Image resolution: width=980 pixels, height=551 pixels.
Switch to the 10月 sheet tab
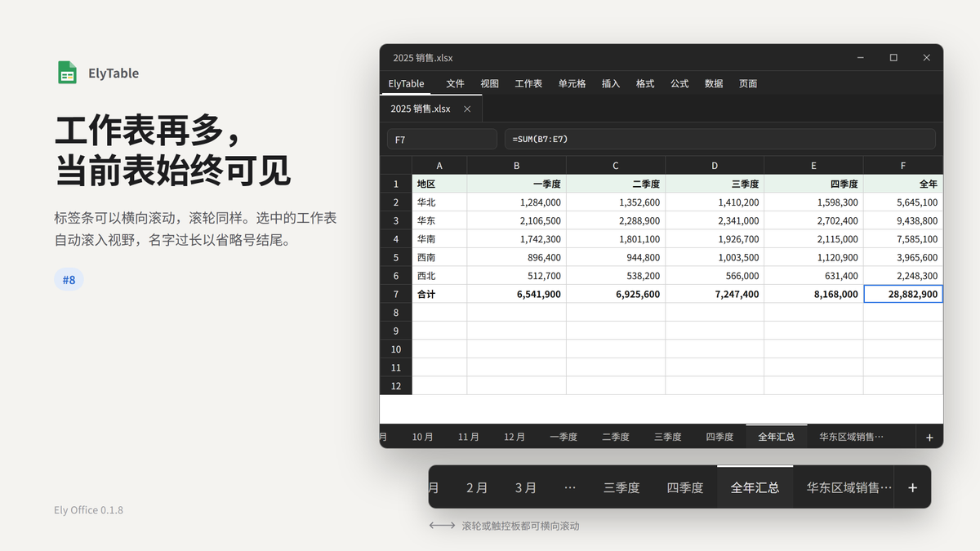pyautogui.click(x=422, y=437)
